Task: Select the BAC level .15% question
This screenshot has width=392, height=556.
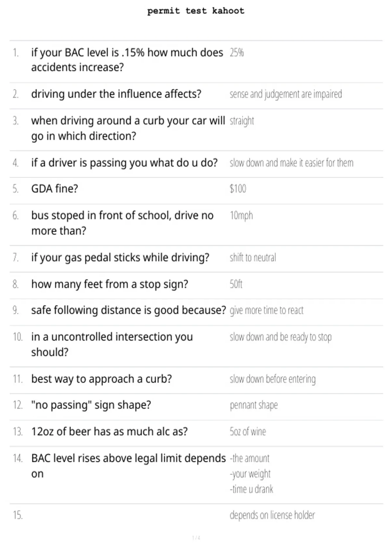Action: pos(127,60)
